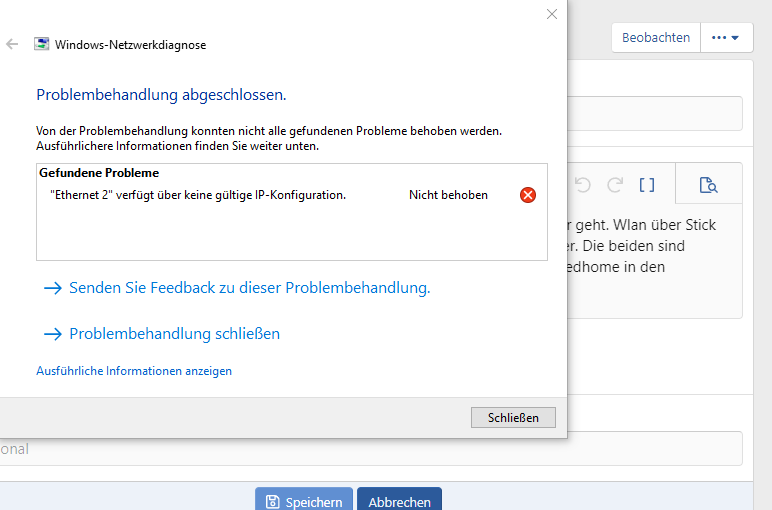772x510 pixels.
Task: Click the back arrow in Netzwerkdiagnose
Action: (x=12, y=44)
